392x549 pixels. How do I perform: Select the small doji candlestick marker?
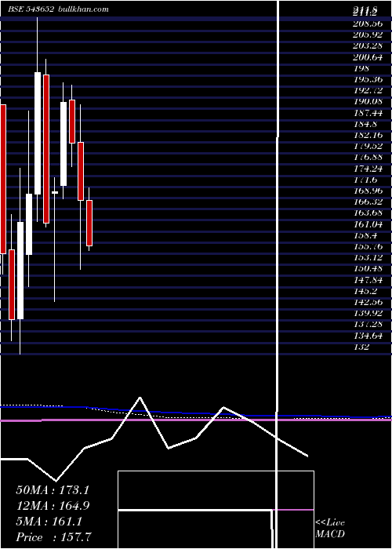(x=55, y=192)
